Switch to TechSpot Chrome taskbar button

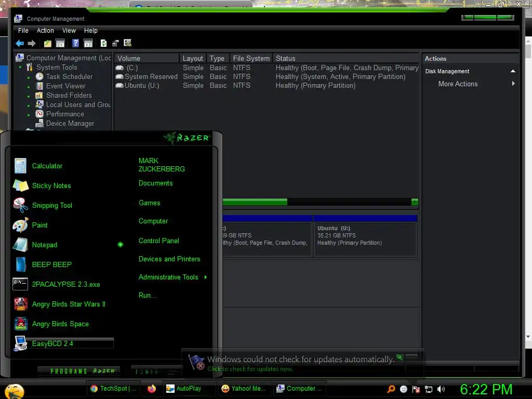[x=114, y=389]
